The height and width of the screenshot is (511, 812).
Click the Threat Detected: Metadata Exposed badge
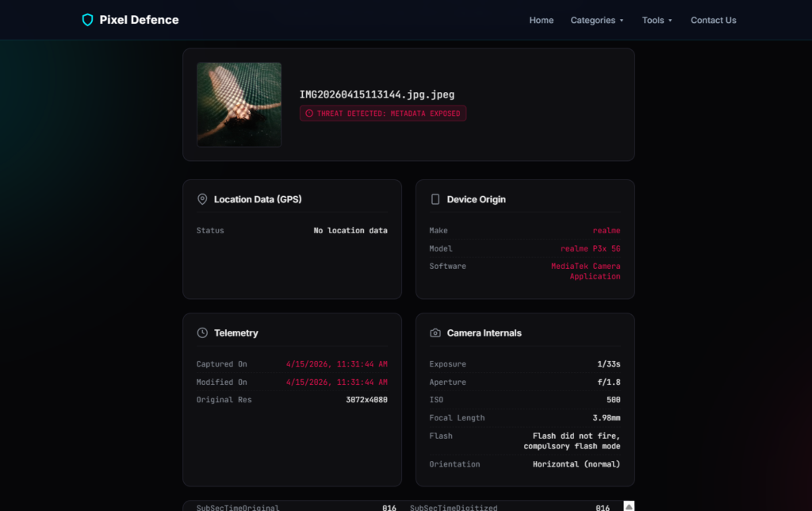(383, 113)
